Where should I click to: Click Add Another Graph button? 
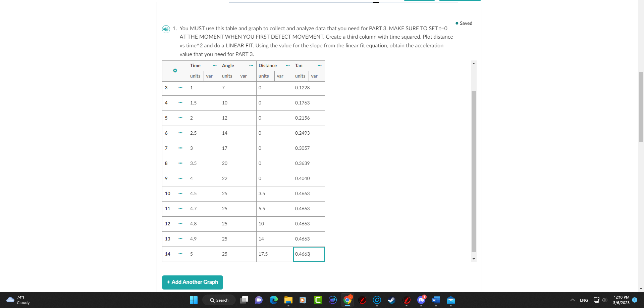pos(193,282)
